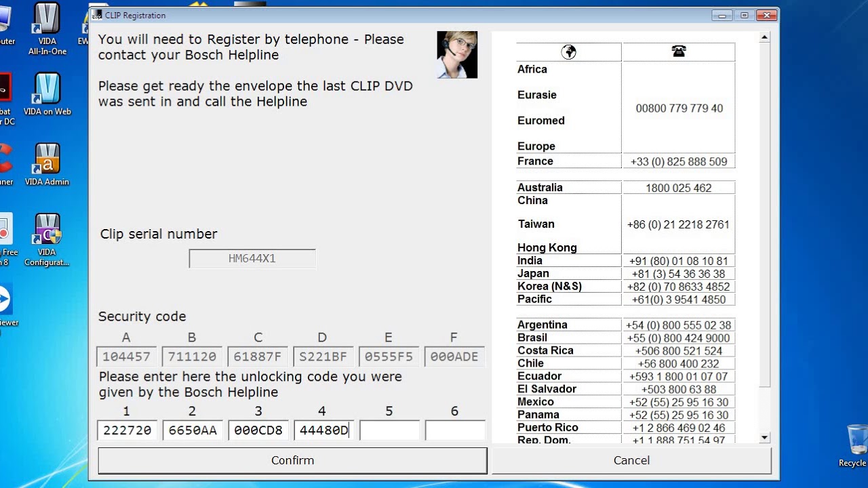Click the 'Security code' label
The height and width of the screenshot is (488, 868).
pos(142,317)
